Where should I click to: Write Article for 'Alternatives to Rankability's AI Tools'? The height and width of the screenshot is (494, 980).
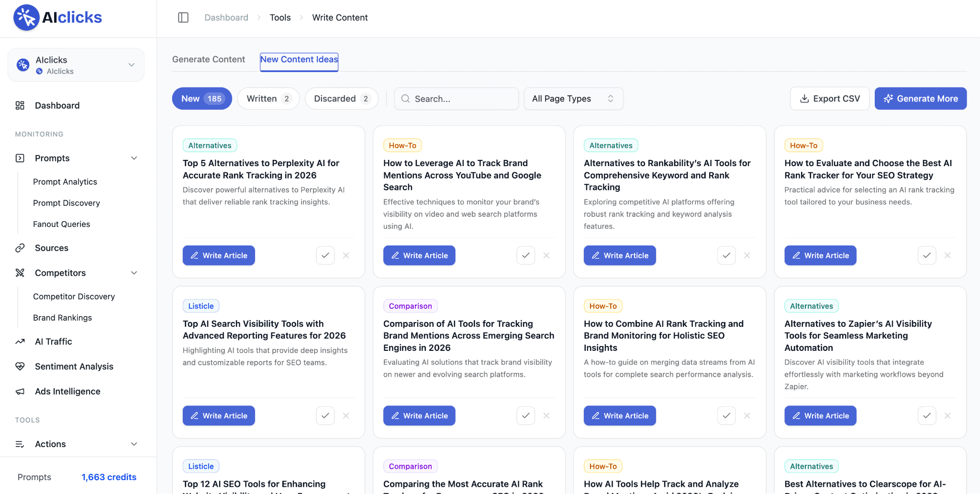click(x=620, y=256)
